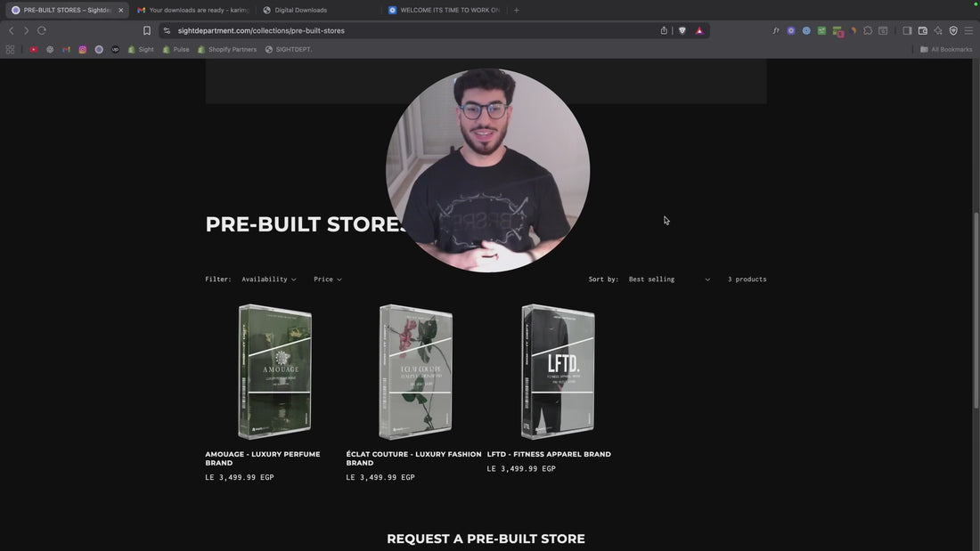The image size is (980, 551).
Task: Open the extensions puzzle icon
Action: pyautogui.click(x=868, y=30)
